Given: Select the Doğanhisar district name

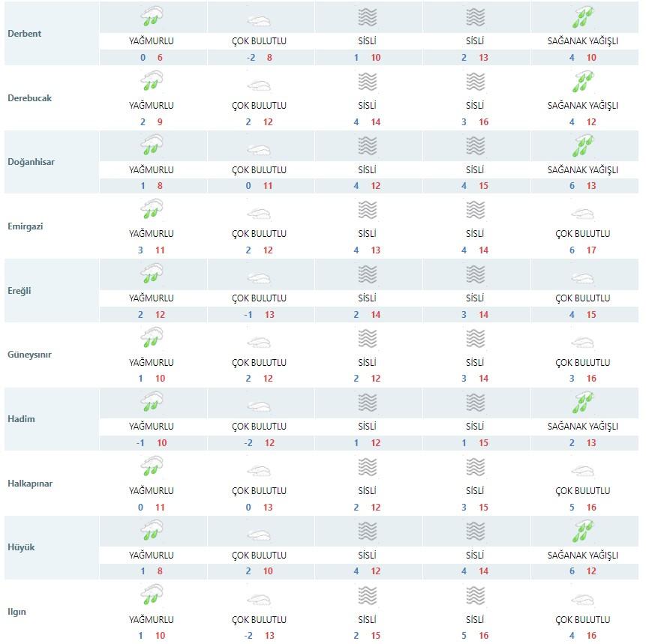Looking at the screenshot, I should [x=31, y=162].
